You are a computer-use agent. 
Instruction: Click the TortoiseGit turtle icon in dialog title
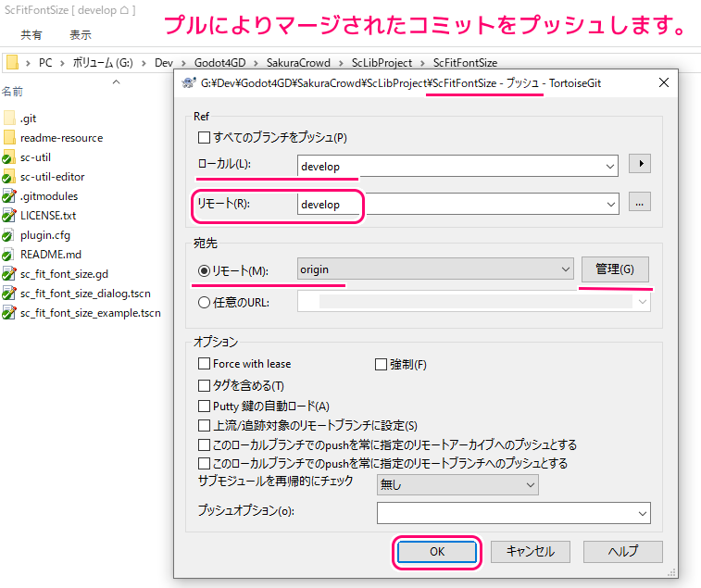pyautogui.click(x=189, y=83)
